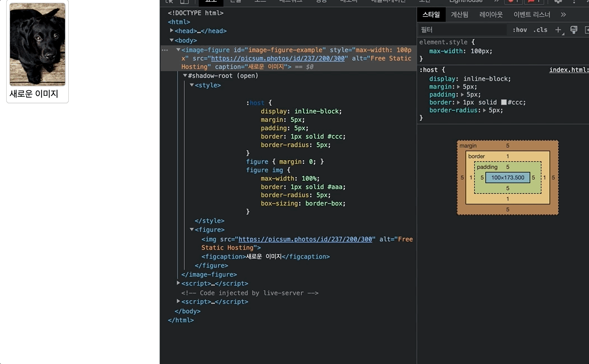Select the <!DOCTYPE html> row
This screenshot has width=589, height=364.
195,13
